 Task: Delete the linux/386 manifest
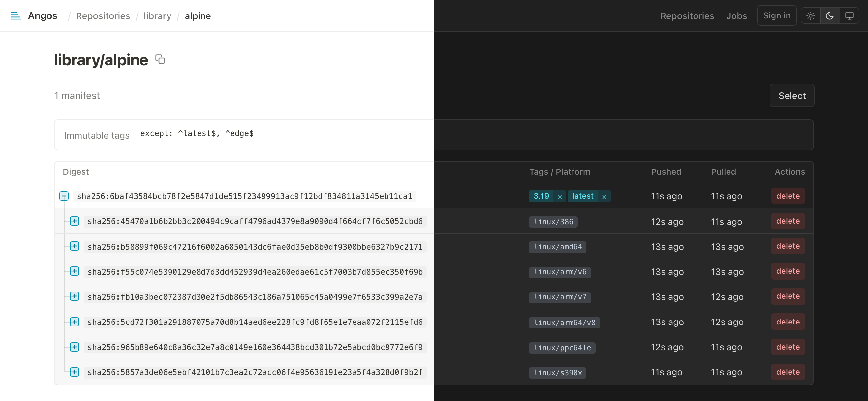pos(788,221)
